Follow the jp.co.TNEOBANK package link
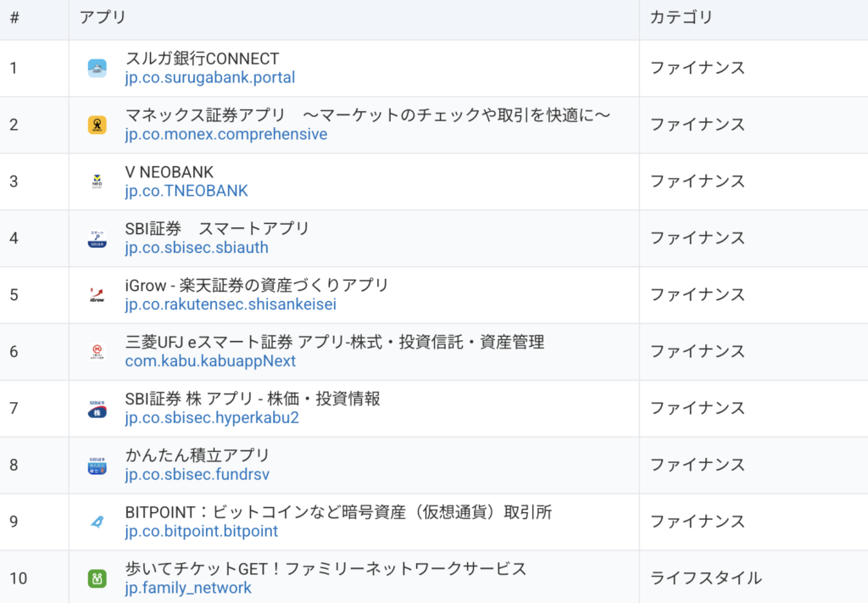Image resolution: width=868 pixels, height=603 pixels. point(186,192)
